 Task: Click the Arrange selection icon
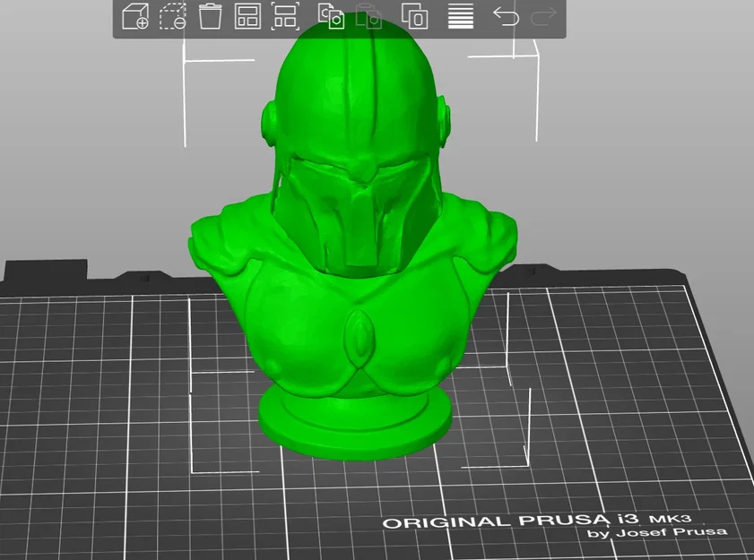coord(285,16)
